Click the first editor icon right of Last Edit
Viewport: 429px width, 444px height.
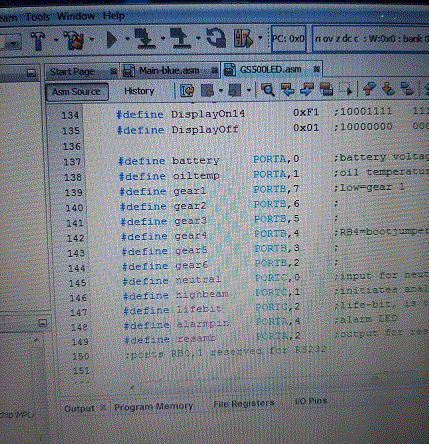[207, 90]
